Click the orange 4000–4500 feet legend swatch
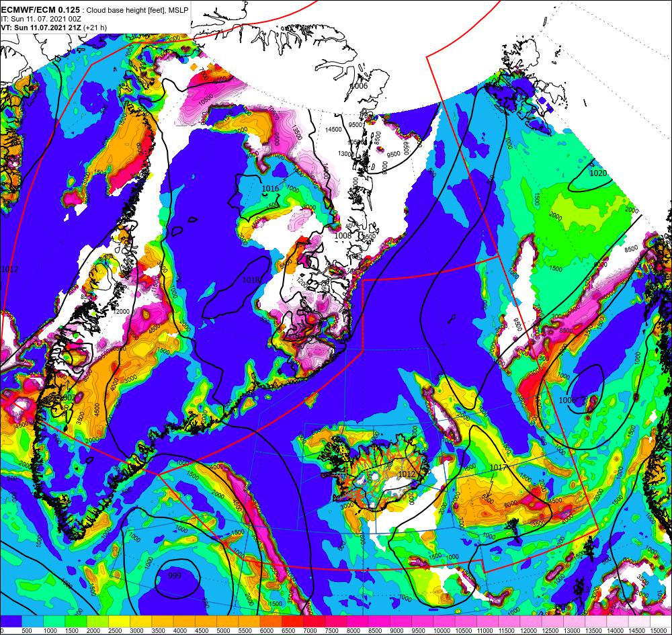Viewport: 672px width, 635px height. coord(184,621)
